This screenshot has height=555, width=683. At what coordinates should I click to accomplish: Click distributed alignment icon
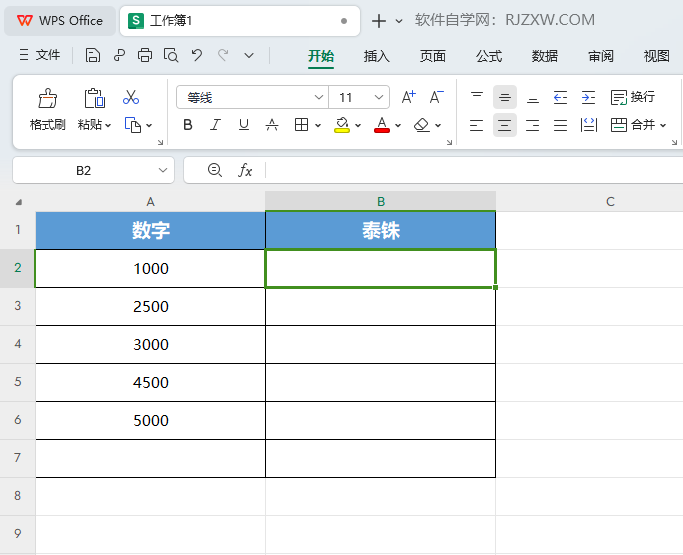[x=588, y=125]
